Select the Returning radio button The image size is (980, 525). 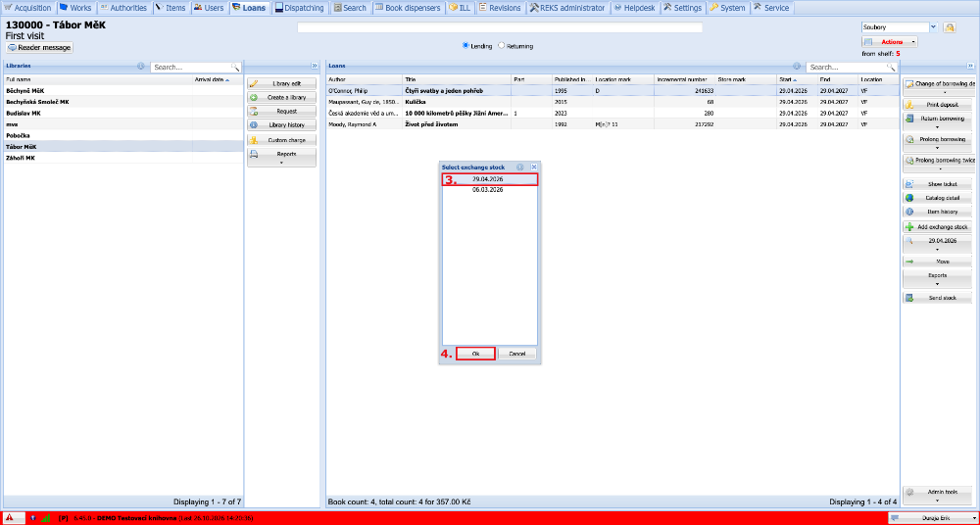501,46
